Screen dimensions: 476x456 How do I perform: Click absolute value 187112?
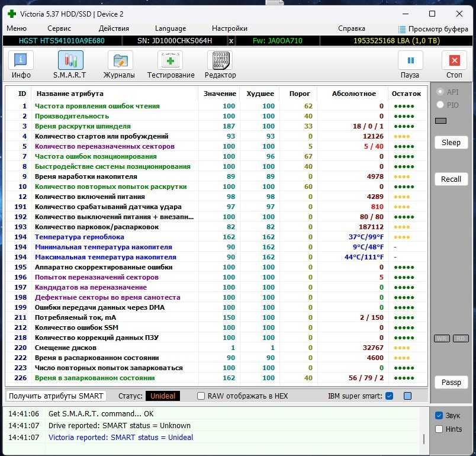371,227
